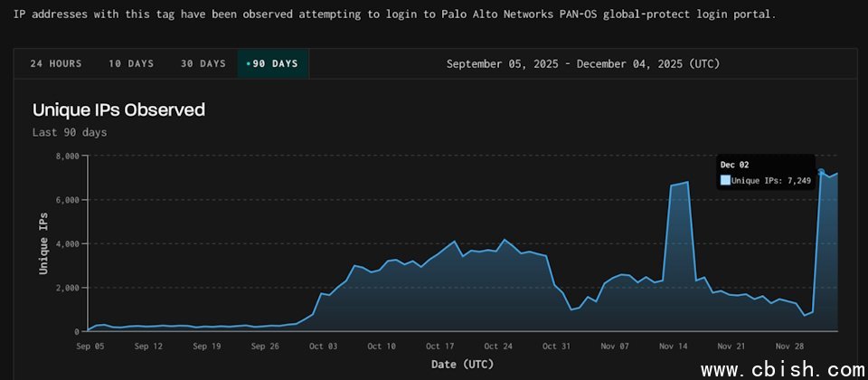The width and height of the screenshot is (868, 380).
Task: Click the highlighted Dec 02 data point
Action: [x=821, y=172]
